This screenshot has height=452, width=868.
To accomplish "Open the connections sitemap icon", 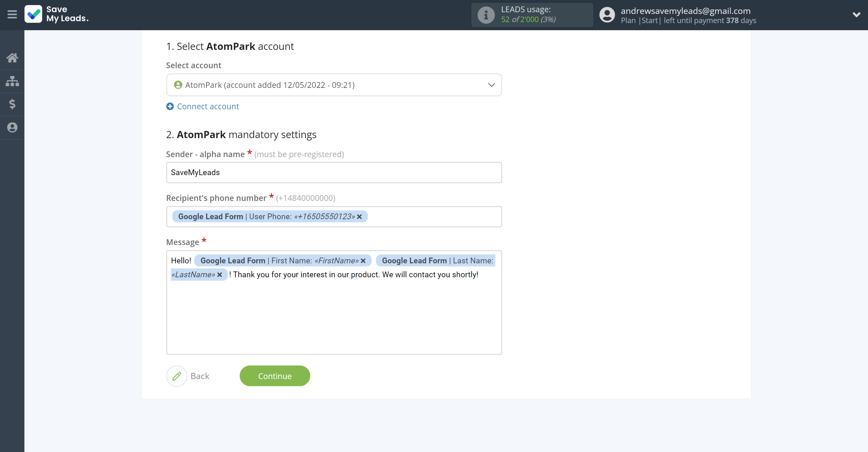I will pos(12,81).
